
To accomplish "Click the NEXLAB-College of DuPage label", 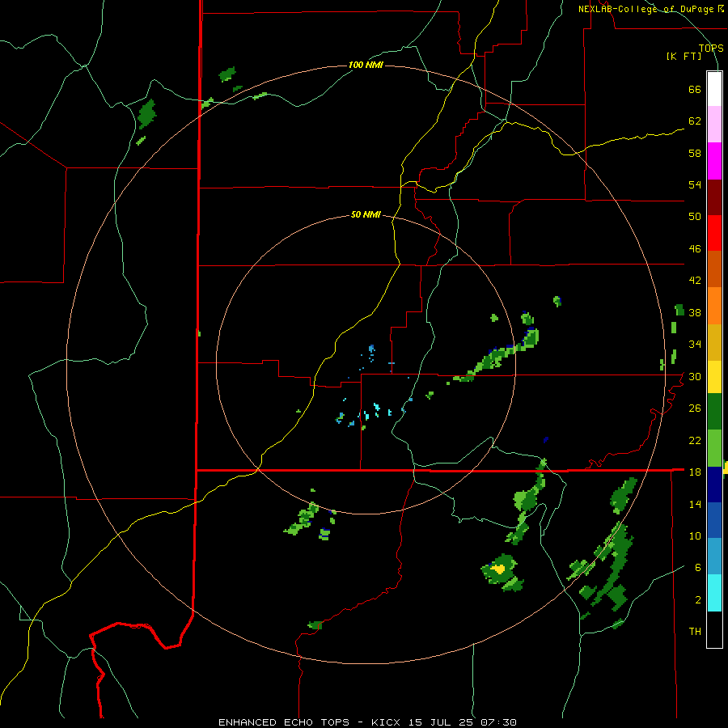I will click(x=651, y=9).
